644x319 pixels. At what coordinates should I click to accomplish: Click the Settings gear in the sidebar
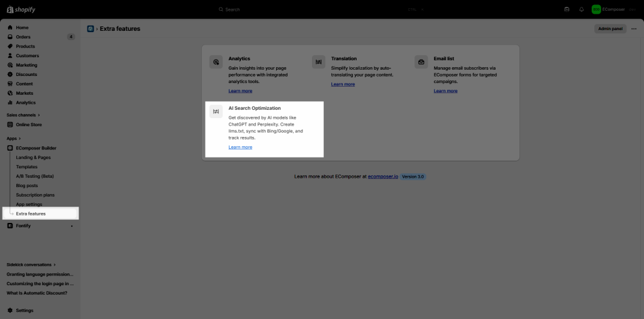tap(10, 310)
